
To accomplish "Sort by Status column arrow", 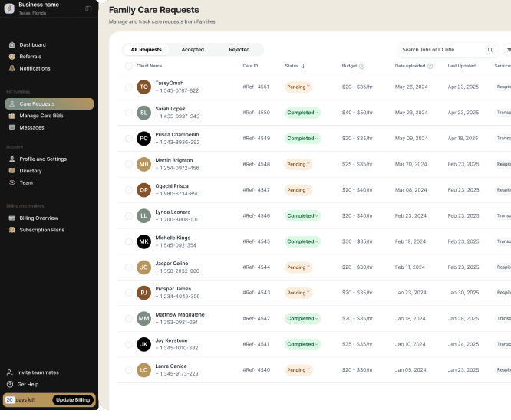I will 303,66.
